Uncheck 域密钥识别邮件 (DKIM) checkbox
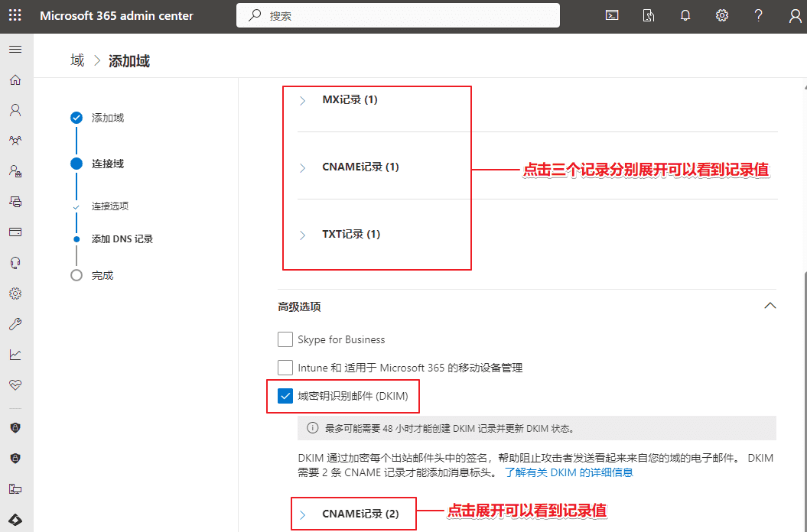 point(285,396)
